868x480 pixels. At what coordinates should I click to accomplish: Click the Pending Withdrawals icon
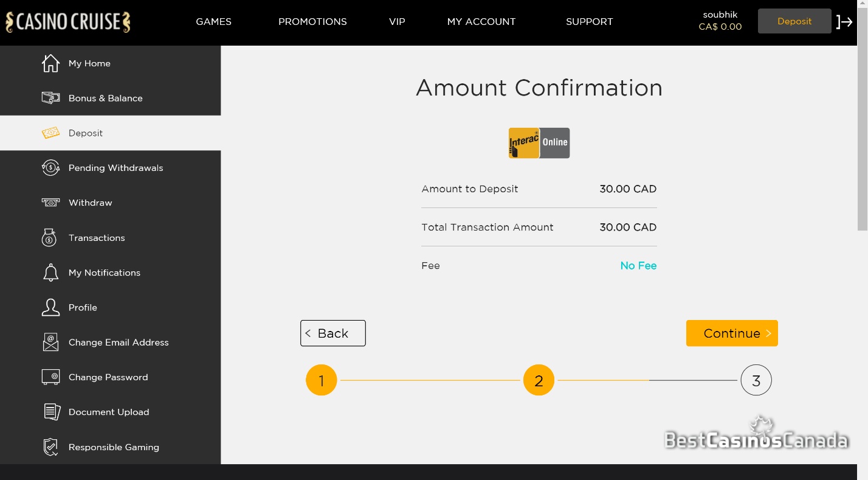click(x=50, y=168)
